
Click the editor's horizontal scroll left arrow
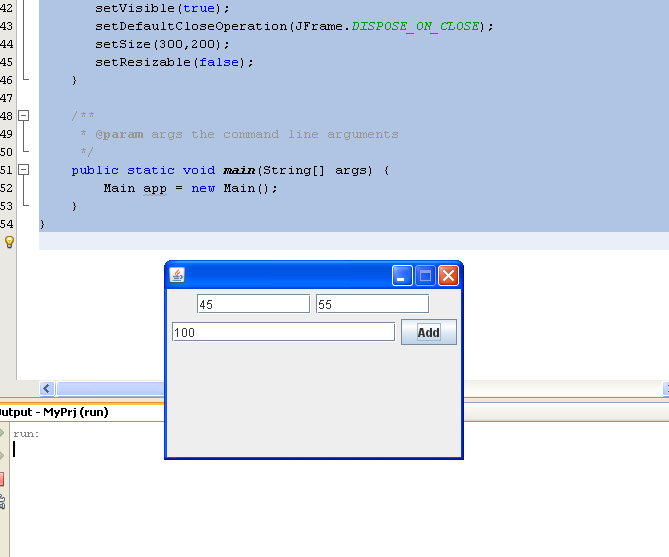point(47,388)
